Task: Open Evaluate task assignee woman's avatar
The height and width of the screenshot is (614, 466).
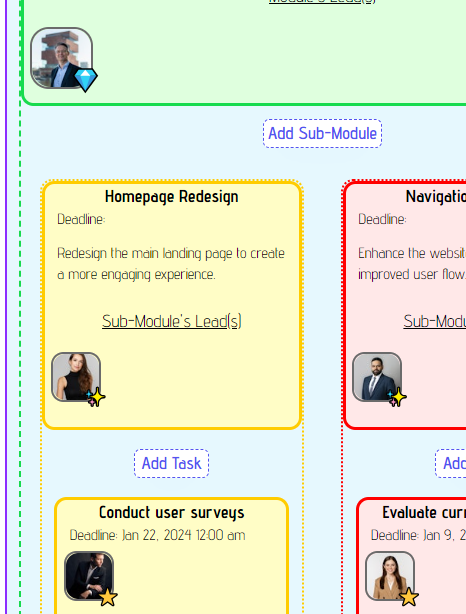Action: [390, 576]
